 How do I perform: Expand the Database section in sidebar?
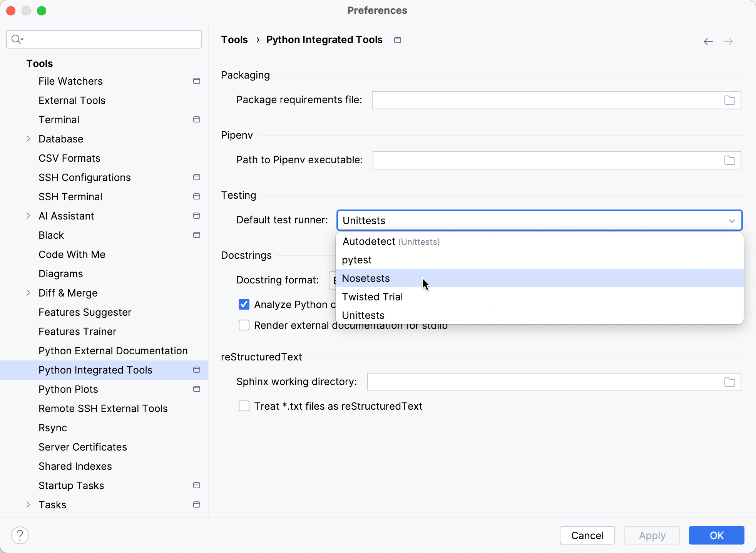point(28,139)
